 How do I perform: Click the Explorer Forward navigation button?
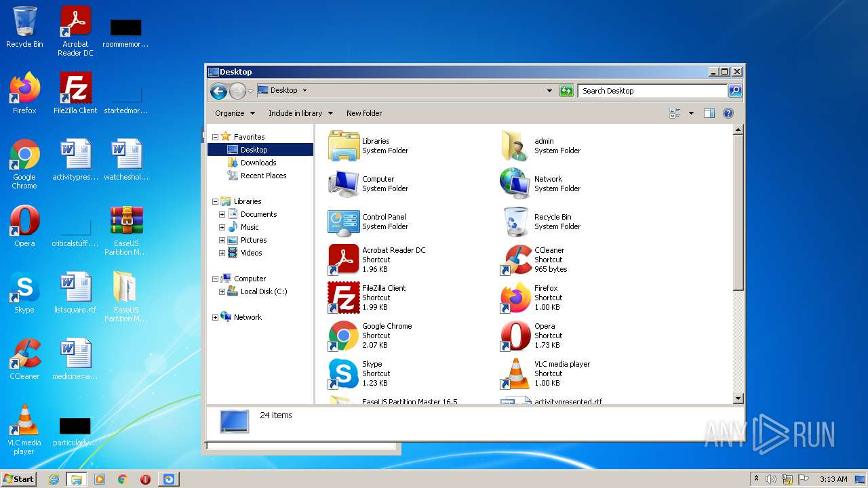(x=237, y=91)
